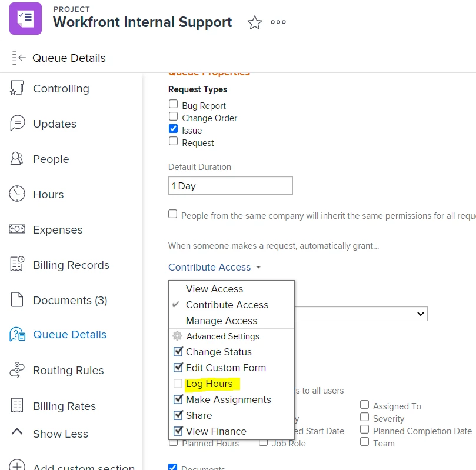Collapse sidebar with Show Less chevron
Screen dimensions: 476x470
[17, 431]
